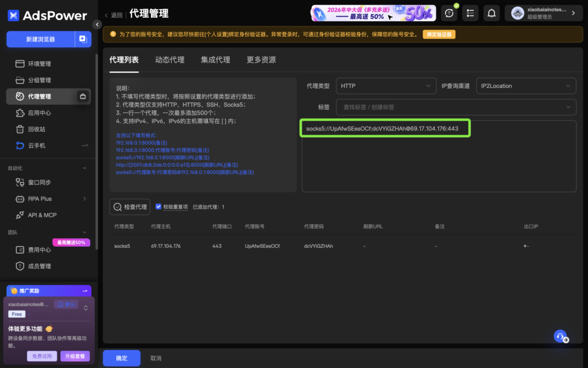Click the batch create browser icon
Screen dimensions: 588x368
coord(83,39)
